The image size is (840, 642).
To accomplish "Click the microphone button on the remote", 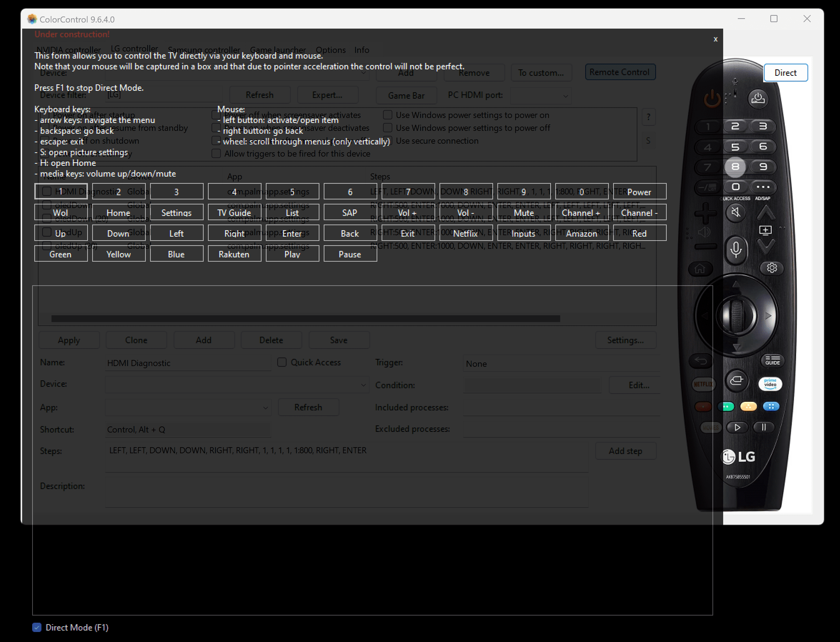I will [x=736, y=250].
